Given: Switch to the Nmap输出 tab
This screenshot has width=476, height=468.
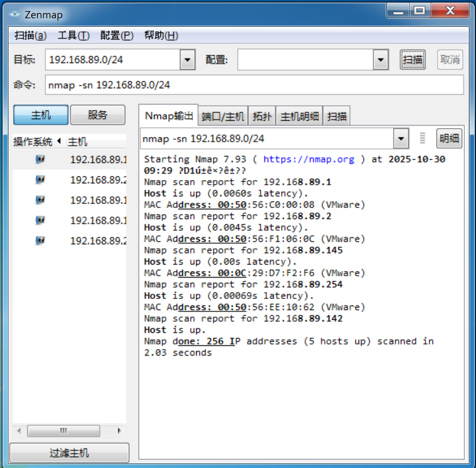Looking at the screenshot, I should [x=168, y=116].
